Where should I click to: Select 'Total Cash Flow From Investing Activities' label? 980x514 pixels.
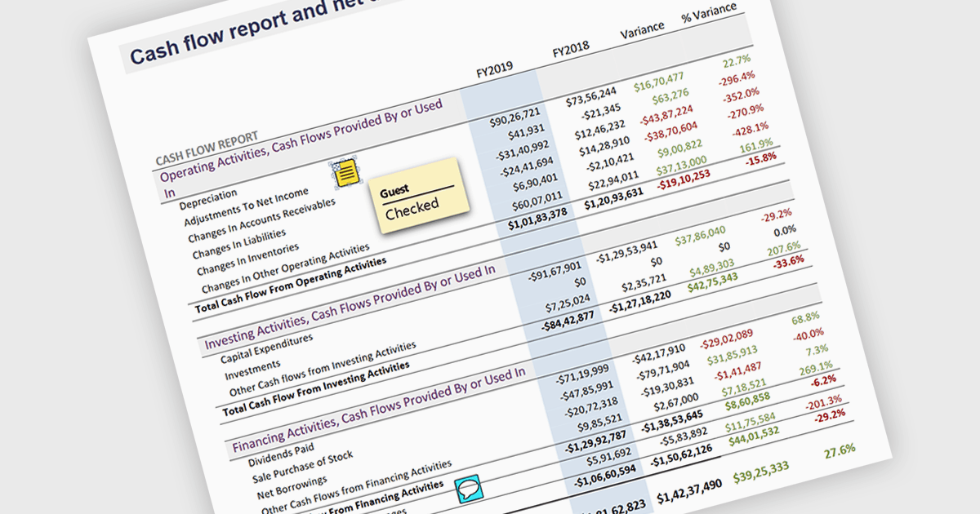click(317, 390)
